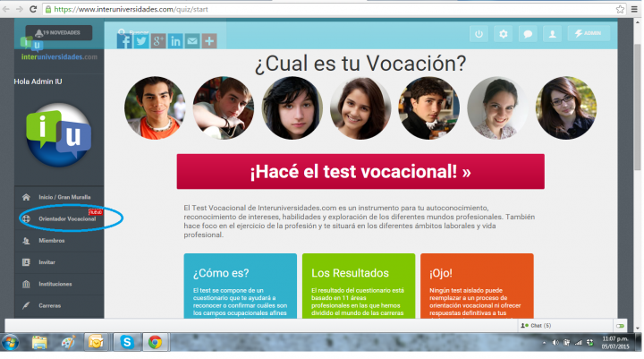
Task: Switch to Chrome in taskbar
Action: click(156, 342)
